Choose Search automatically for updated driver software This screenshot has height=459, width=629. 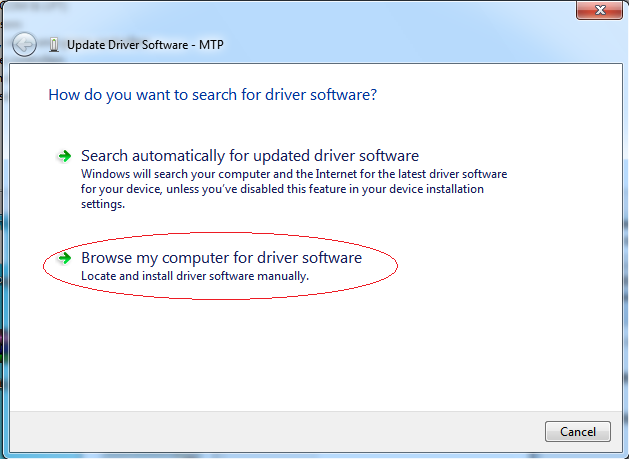[x=250, y=156]
